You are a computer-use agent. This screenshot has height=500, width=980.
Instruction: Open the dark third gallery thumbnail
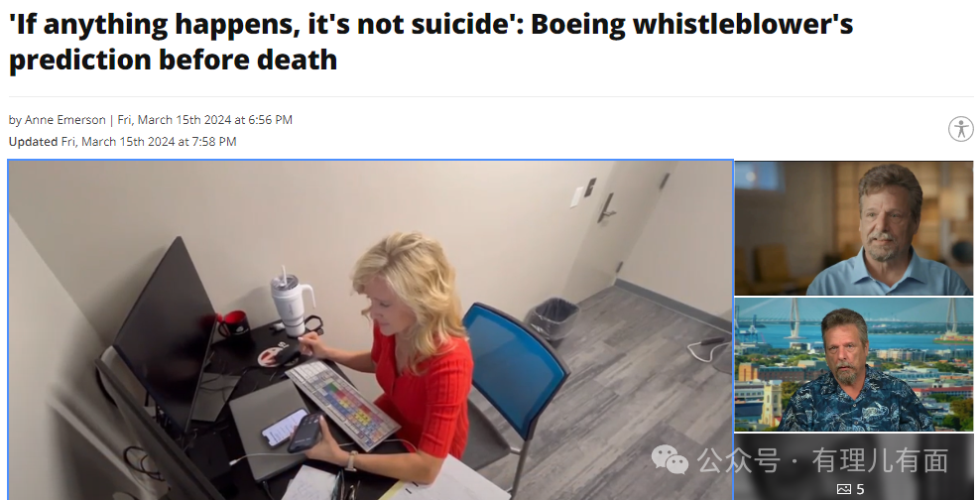tap(854, 467)
